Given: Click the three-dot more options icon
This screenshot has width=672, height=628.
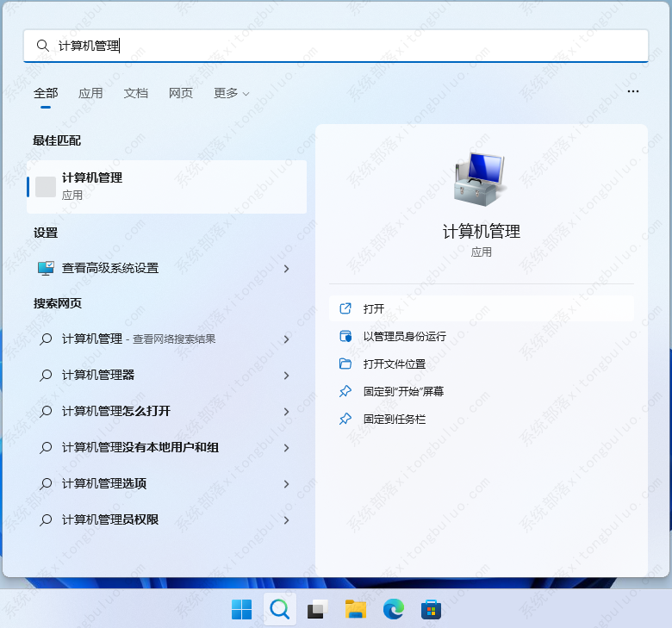Looking at the screenshot, I should click(633, 91).
